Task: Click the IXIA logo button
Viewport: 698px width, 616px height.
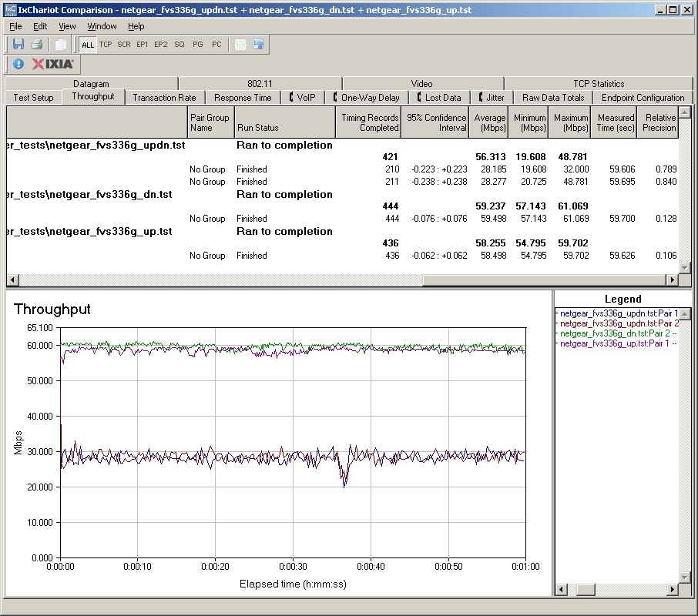Action: coord(52,64)
